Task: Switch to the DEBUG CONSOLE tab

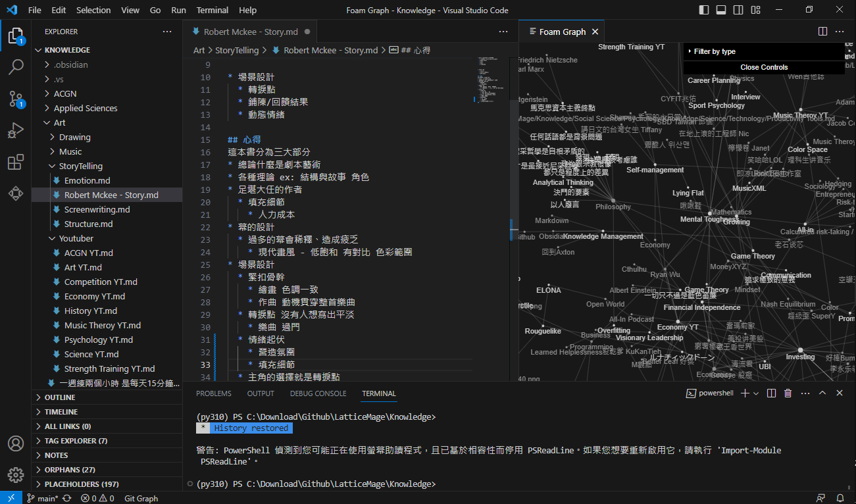Action: 318,393
